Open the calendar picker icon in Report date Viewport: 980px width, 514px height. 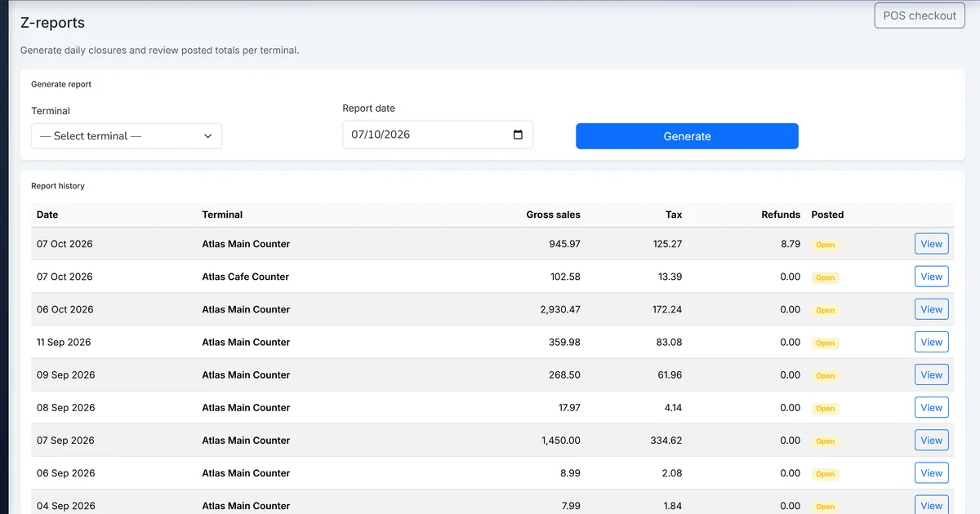pos(518,135)
